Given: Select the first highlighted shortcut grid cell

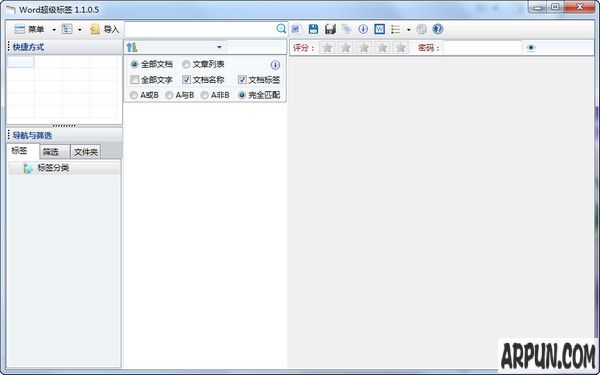Looking at the screenshot, I should click(21, 62).
